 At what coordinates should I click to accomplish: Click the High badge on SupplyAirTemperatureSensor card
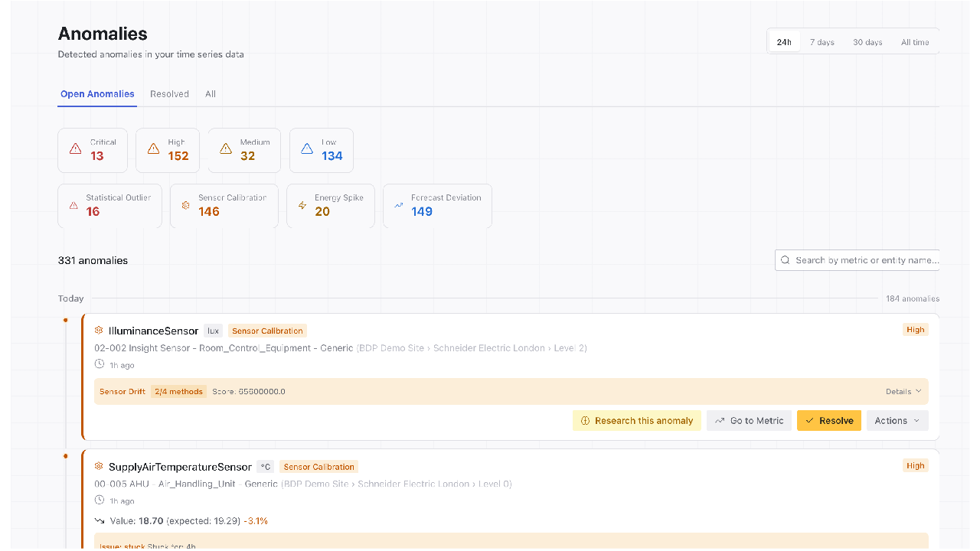[x=916, y=465]
